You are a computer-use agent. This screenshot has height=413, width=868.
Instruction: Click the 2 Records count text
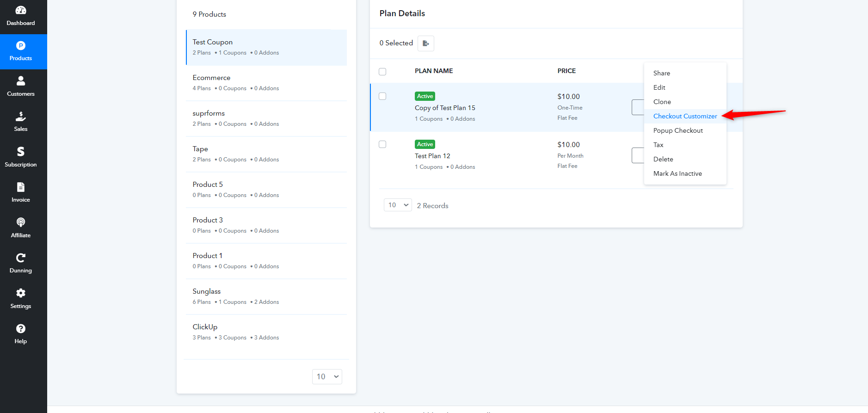pos(432,206)
